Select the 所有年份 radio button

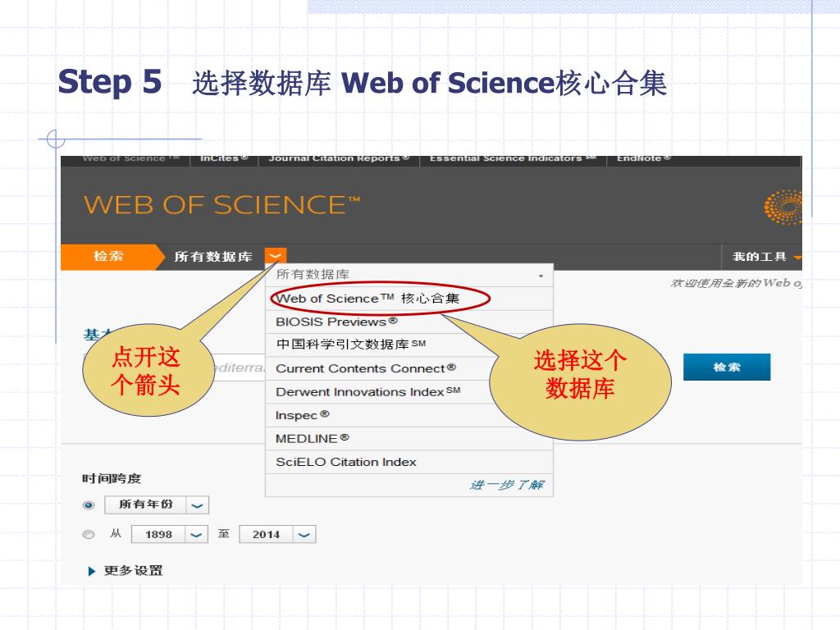[x=89, y=504]
